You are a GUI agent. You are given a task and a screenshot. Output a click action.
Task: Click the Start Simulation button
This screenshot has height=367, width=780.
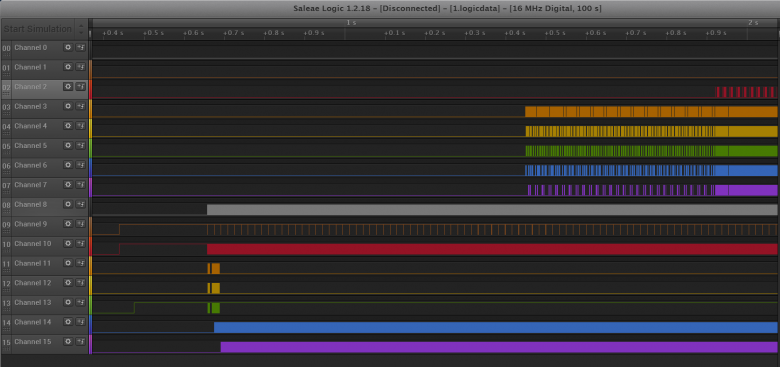tap(38, 29)
